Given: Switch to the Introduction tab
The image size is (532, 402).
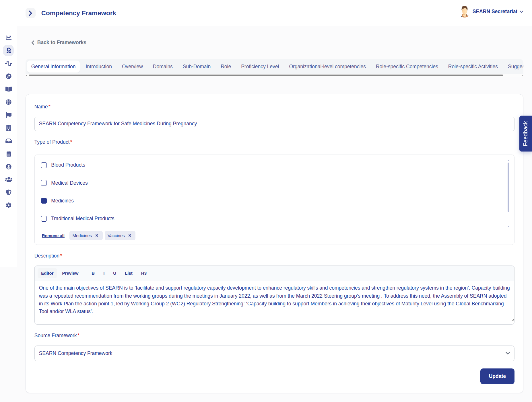Looking at the screenshot, I should [99, 67].
